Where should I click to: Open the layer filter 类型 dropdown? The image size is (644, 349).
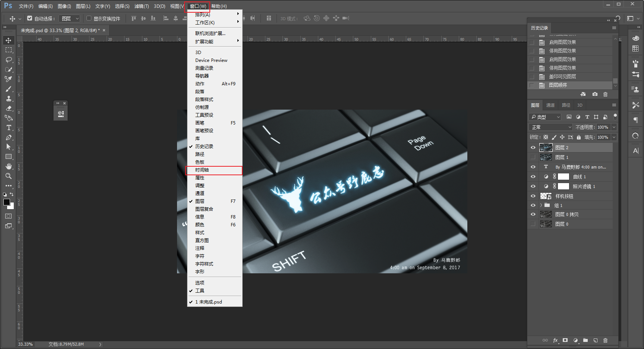pos(545,117)
